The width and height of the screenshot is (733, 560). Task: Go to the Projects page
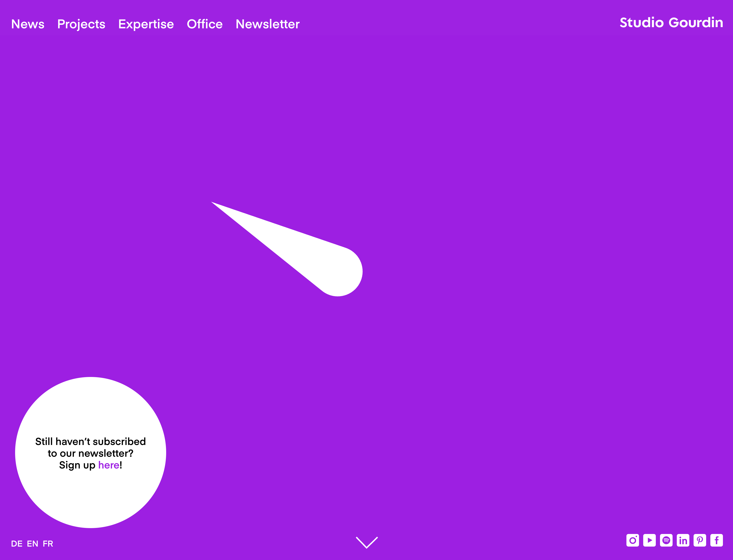click(x=81, y=24)
